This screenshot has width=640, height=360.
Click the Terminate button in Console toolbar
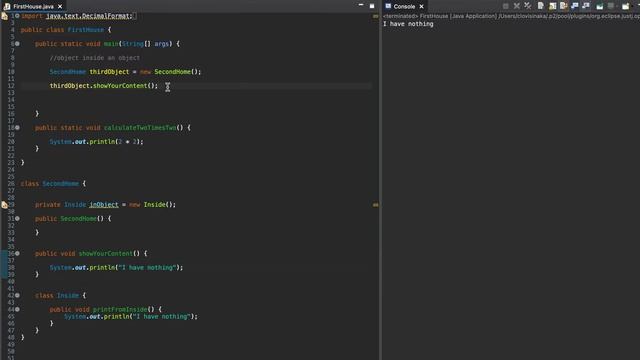(x=506, y=6)
